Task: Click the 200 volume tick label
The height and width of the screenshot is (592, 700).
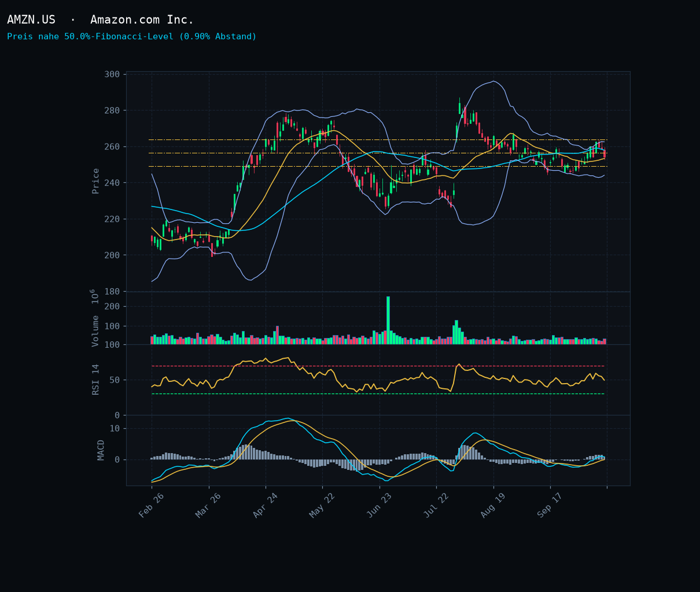Action: click(112, 307)
